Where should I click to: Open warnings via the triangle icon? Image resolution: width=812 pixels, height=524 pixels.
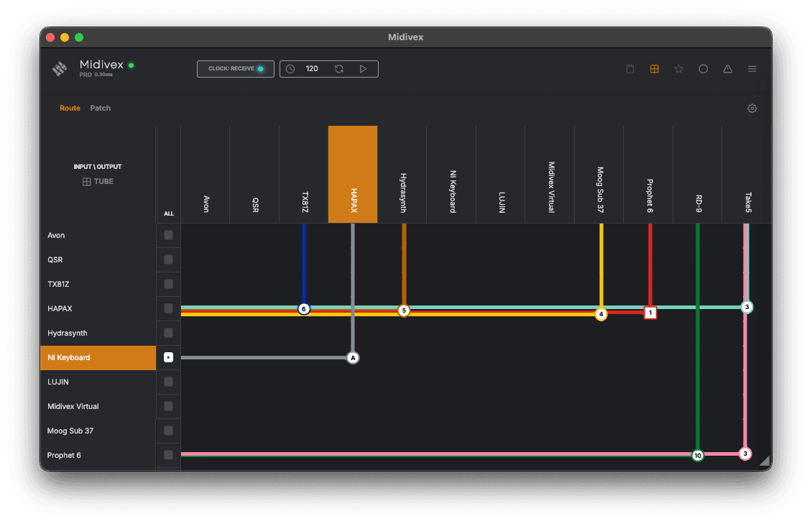[x=727, y=68]
